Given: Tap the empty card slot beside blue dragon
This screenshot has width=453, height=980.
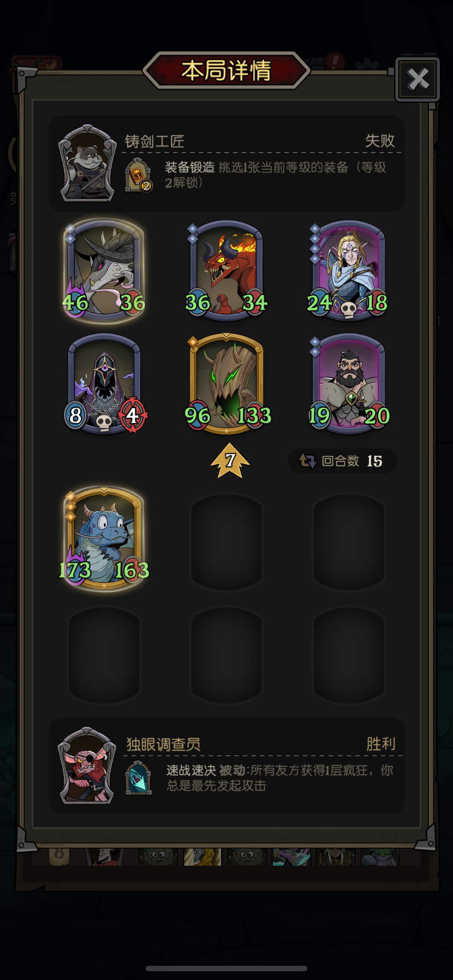Looking at the screenshot, I should (226, 541).
